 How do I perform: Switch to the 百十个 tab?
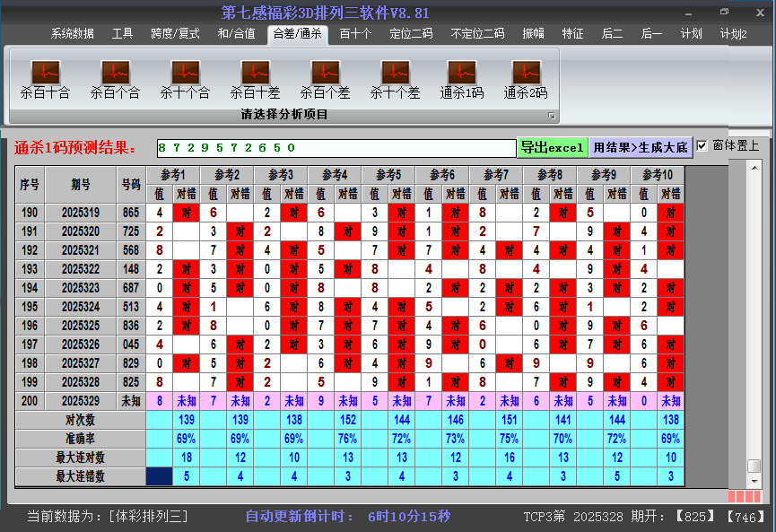coord(355,34)
